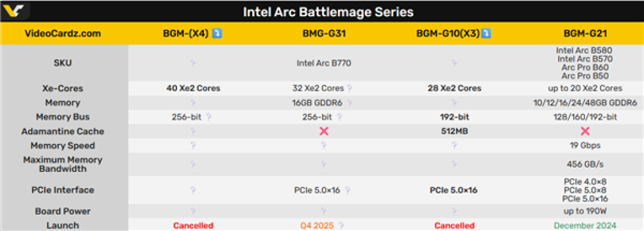The image size is (644, 231).
Task: Click the Cancelled status under BGM-(X4)
Action: pyautogui.click(x=193, y=226)
